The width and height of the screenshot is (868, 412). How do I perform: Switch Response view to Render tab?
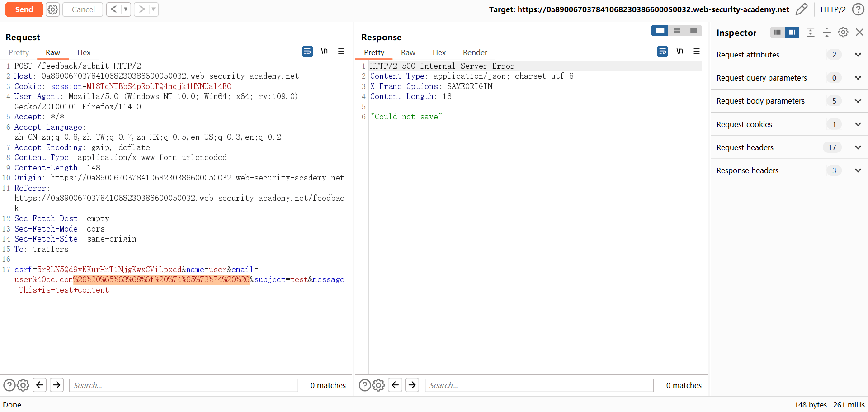475,52
